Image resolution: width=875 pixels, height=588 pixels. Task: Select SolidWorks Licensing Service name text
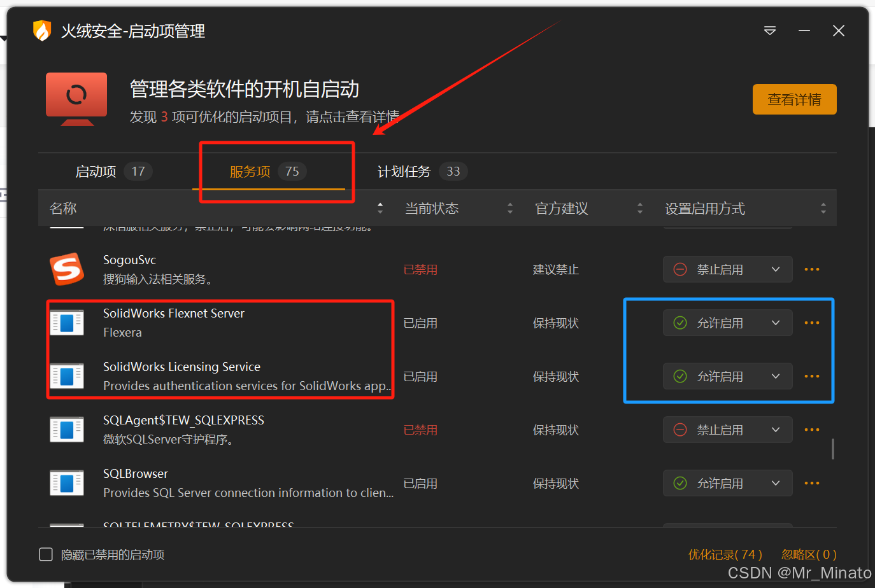pos(181,367)
